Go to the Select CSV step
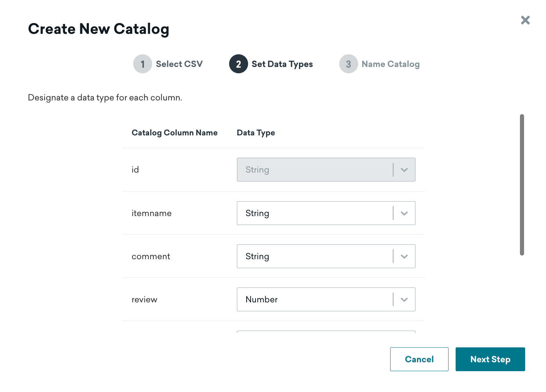 click(179, 64)
